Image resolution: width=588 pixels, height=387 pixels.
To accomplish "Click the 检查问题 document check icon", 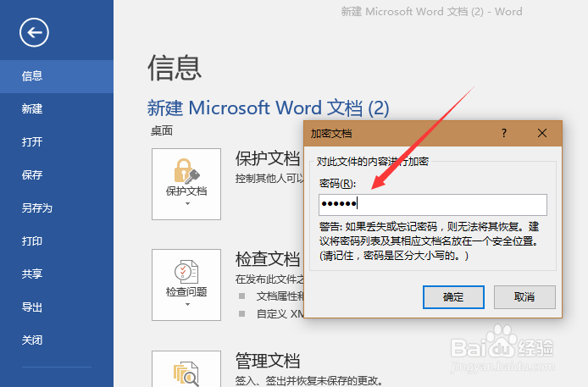I will tap(186, 272).
